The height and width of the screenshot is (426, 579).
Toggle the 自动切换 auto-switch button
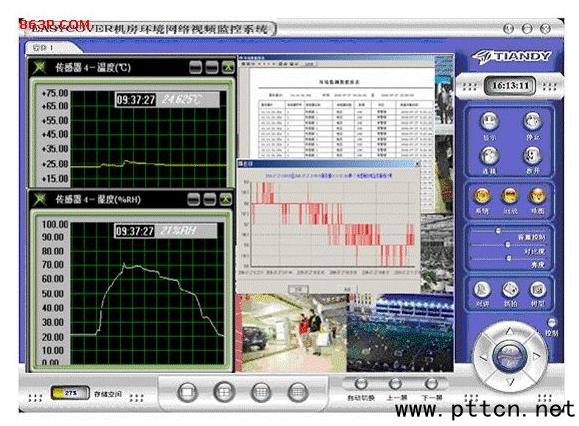(x=360, y=384)
